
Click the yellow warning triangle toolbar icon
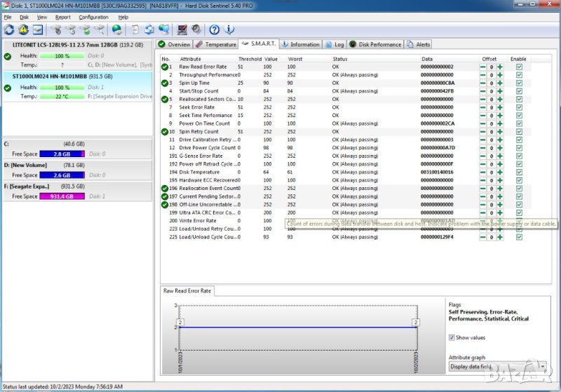pos(23,29)
